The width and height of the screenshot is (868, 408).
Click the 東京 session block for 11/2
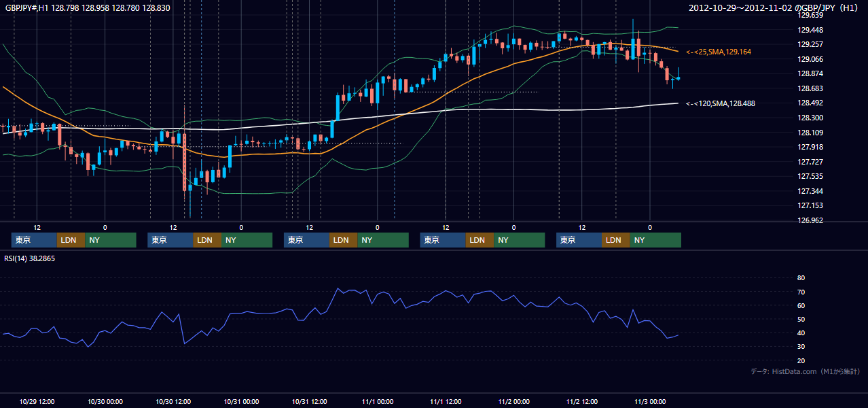[579, 240]
